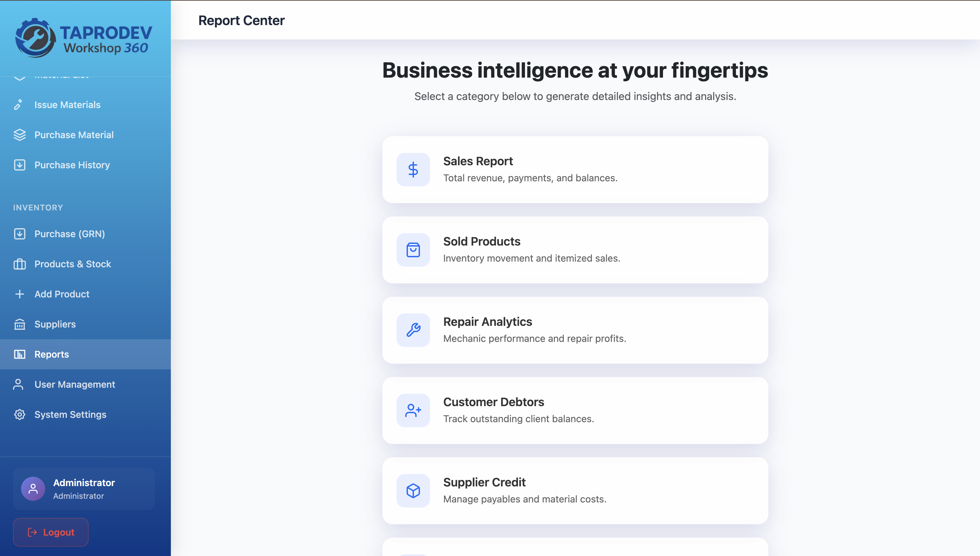
Task: Click the gear icon beside System Settings
Action: coord(19,414)
